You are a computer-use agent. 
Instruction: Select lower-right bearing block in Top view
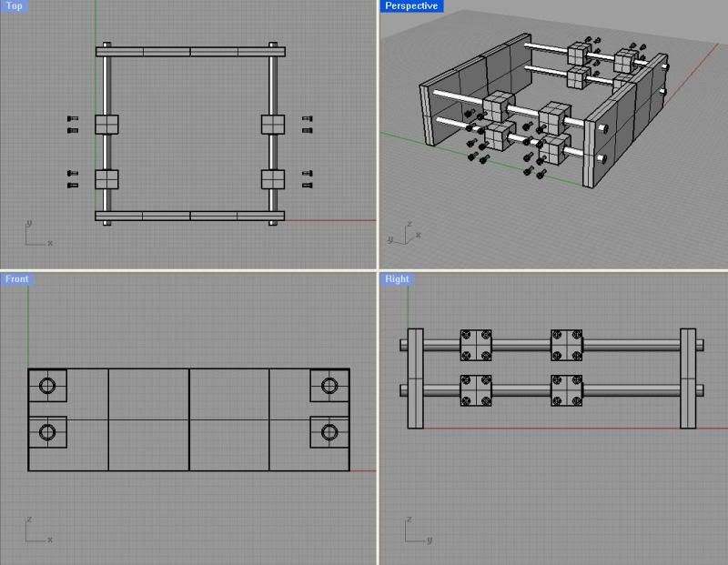pyautogui.click(x=273, y=178)
